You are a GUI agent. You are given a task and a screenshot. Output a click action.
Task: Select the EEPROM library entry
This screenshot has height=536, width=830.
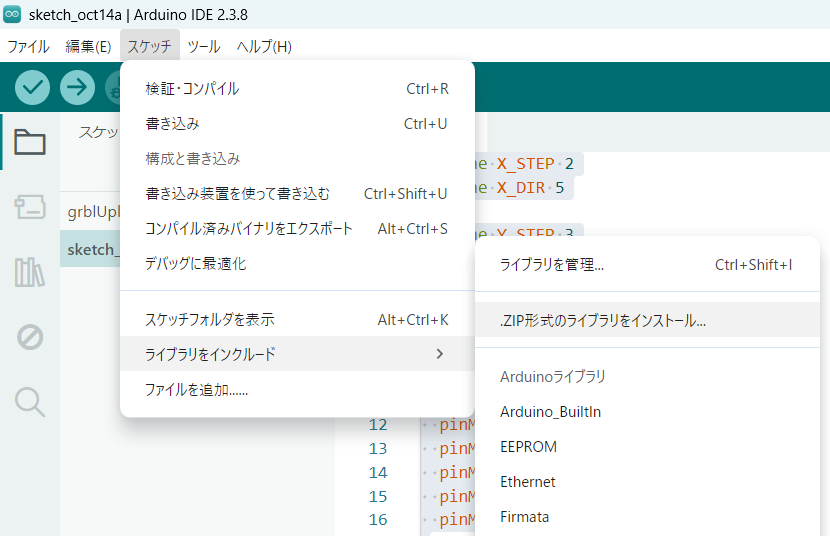[x=528, y=447]
